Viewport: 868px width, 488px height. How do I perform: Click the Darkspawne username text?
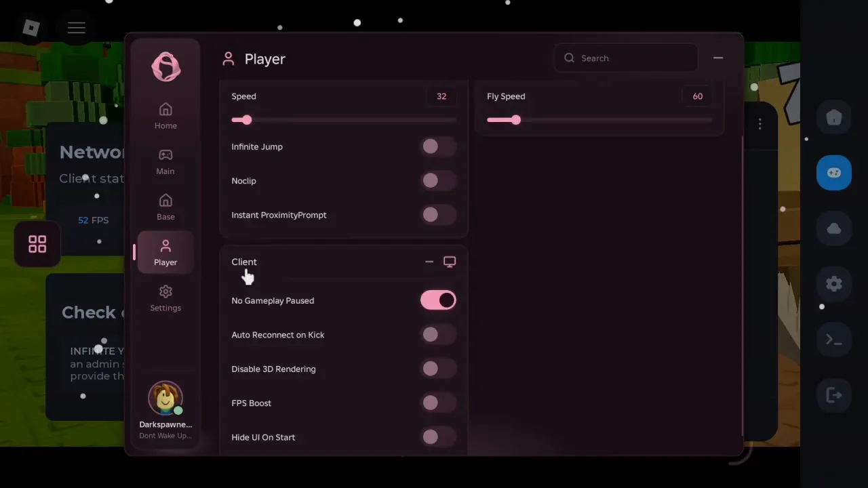(165, 424)
